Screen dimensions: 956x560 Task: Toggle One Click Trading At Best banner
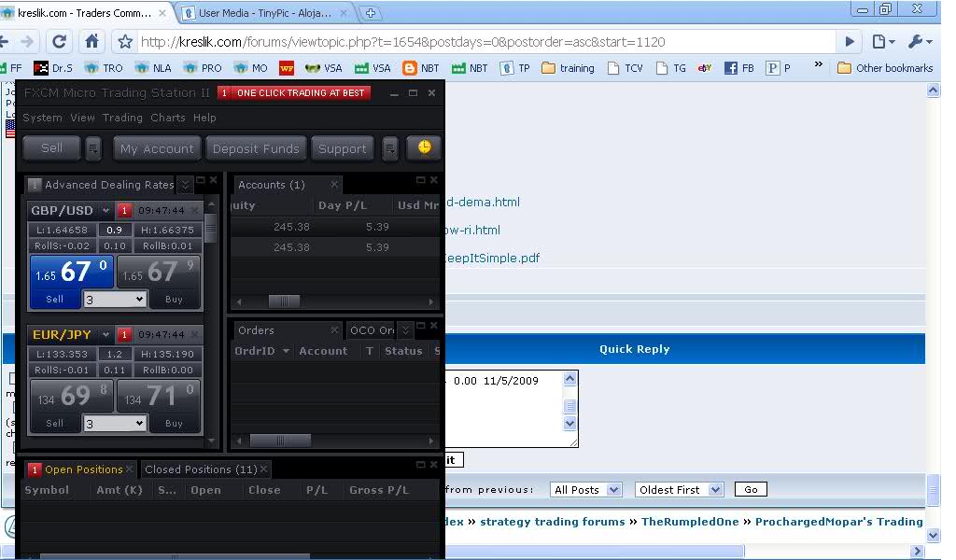click(x=294, y=92)
